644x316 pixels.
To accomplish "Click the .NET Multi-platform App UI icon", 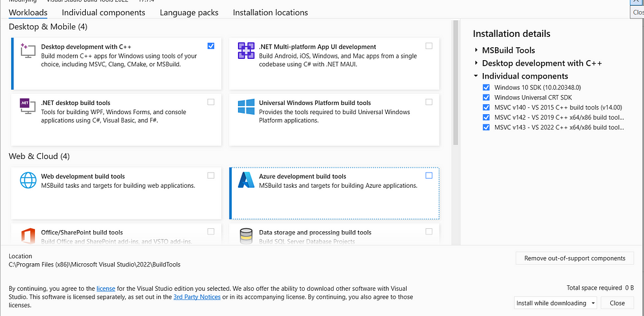I will [246, 50].
